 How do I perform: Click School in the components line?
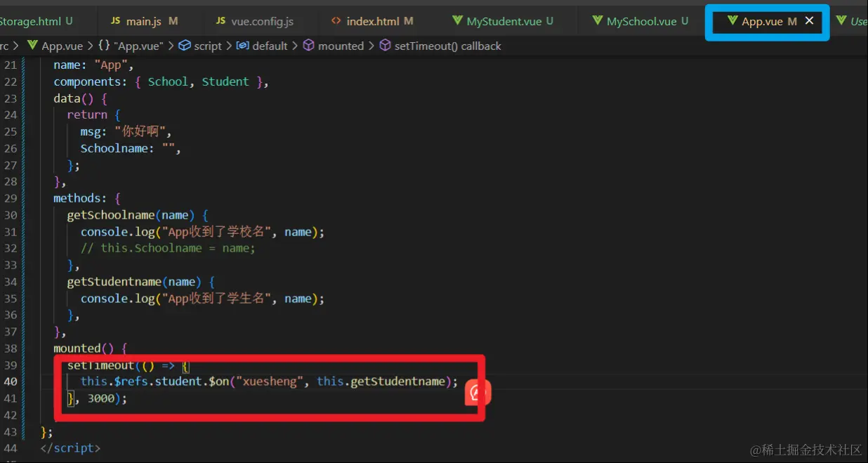[x=168, y=81]
